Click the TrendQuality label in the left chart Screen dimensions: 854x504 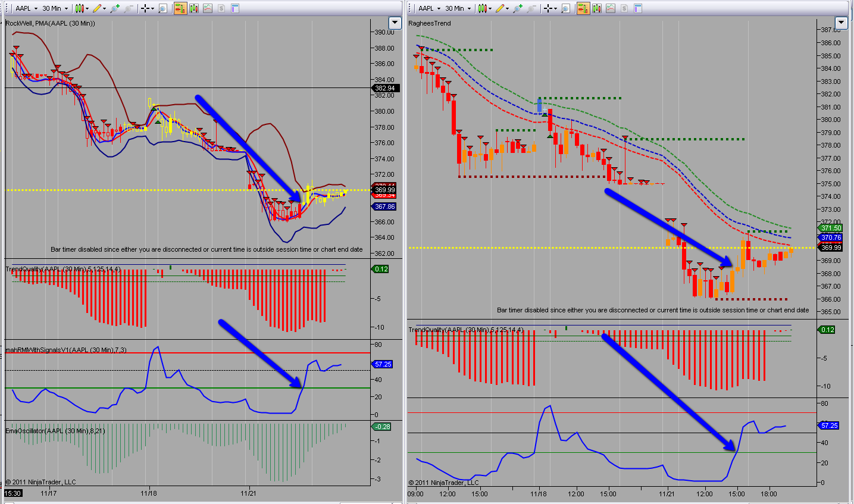63,269
